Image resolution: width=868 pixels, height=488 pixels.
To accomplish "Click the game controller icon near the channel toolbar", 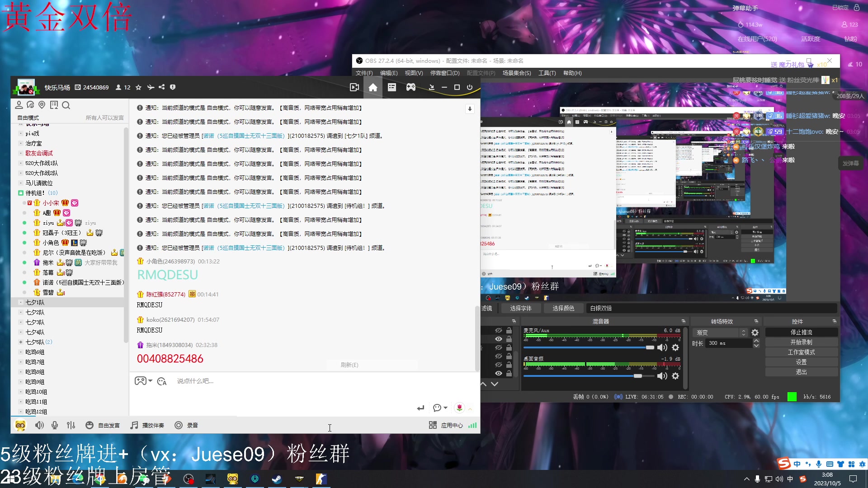I will click(x=410, y=87).
